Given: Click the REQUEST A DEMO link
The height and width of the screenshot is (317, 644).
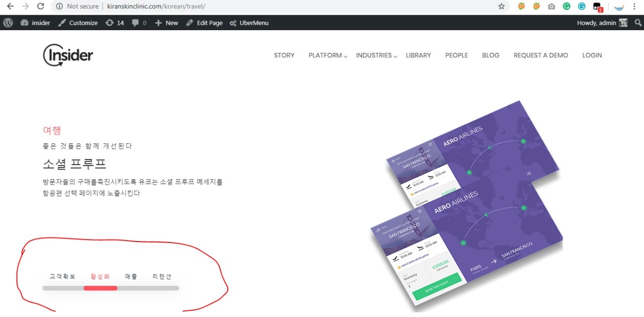Looking at the screenshot, I should pyautogui.click(x=540, y=55).
